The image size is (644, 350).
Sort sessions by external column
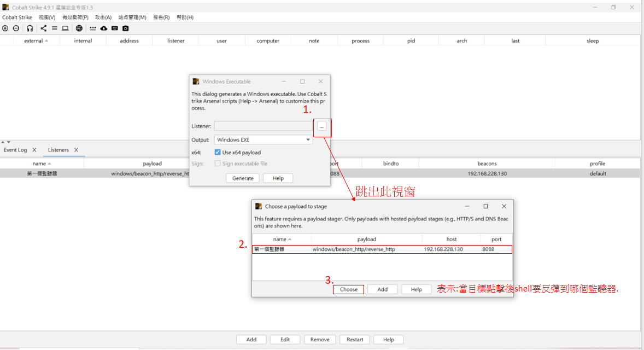tap(36, 40)
